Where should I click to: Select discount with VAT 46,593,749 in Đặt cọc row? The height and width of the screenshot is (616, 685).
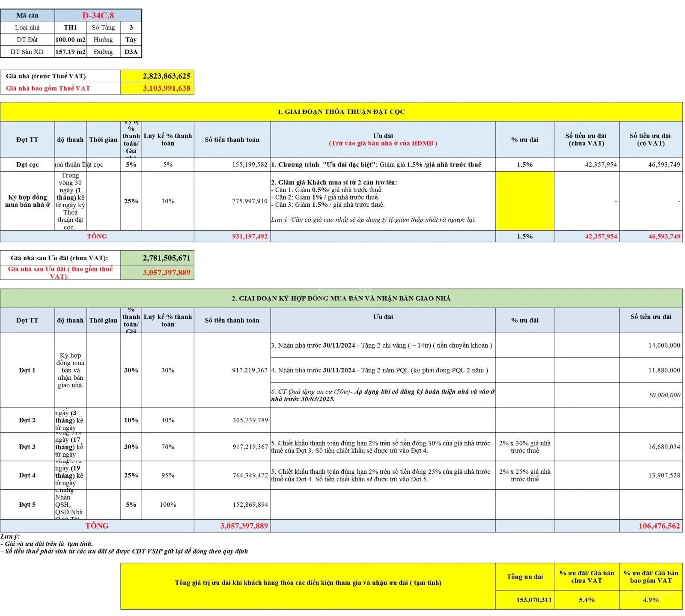651,164
